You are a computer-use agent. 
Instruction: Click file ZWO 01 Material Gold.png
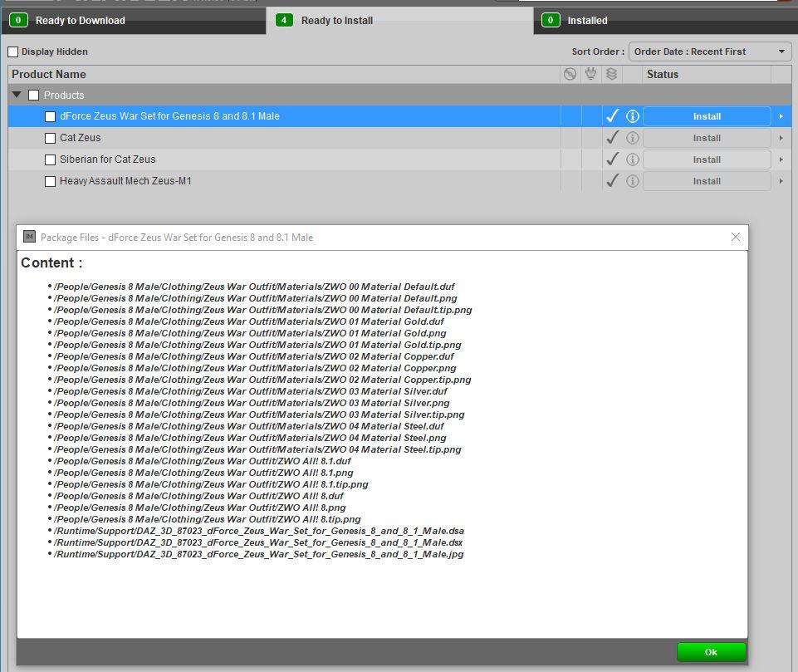point(250,333)
